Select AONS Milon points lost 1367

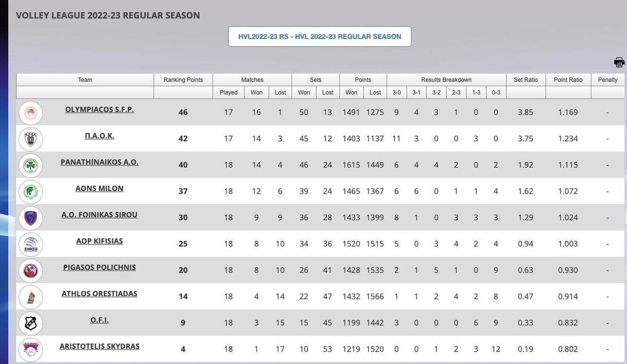tap(375, 191)
